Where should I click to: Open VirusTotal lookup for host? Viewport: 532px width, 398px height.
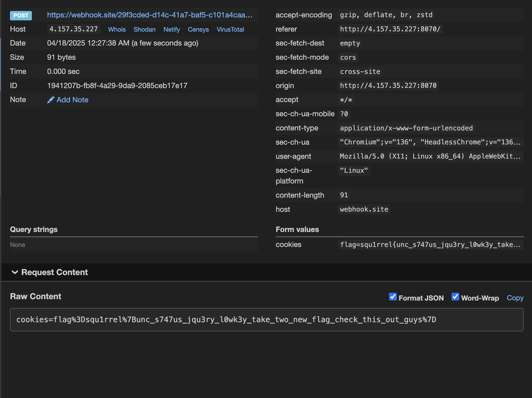click(230, 29)
